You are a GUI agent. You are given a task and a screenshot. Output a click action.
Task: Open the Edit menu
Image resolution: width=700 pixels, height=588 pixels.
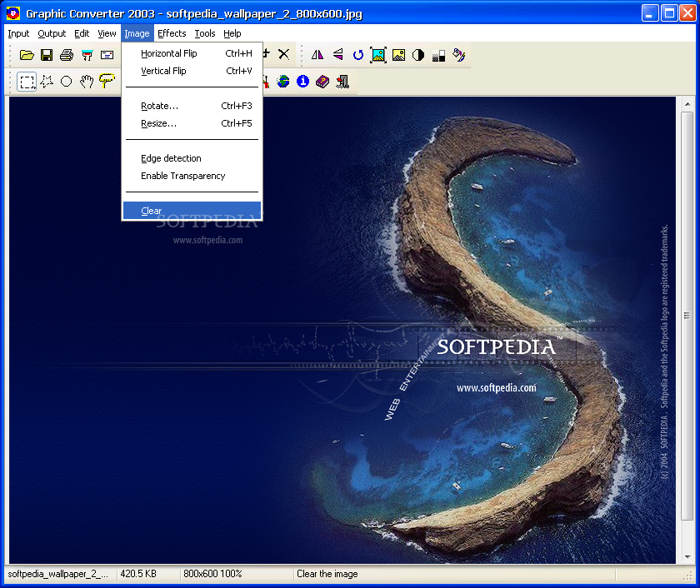coord(82,33)
